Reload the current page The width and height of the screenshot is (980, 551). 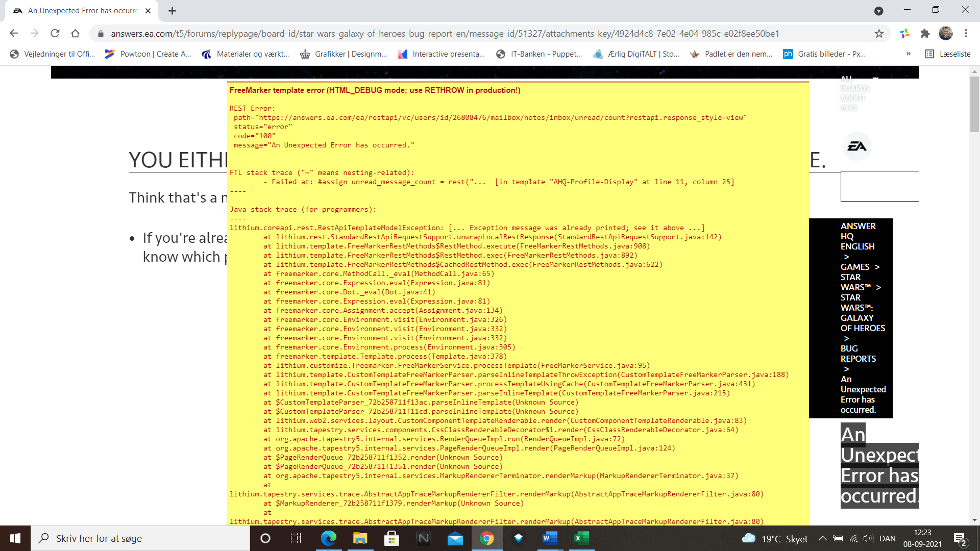(x=55, y=33)
